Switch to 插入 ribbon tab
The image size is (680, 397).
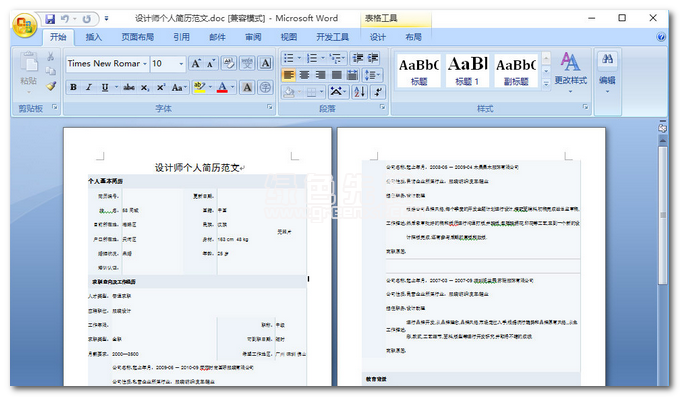click(x=94, y=37)
